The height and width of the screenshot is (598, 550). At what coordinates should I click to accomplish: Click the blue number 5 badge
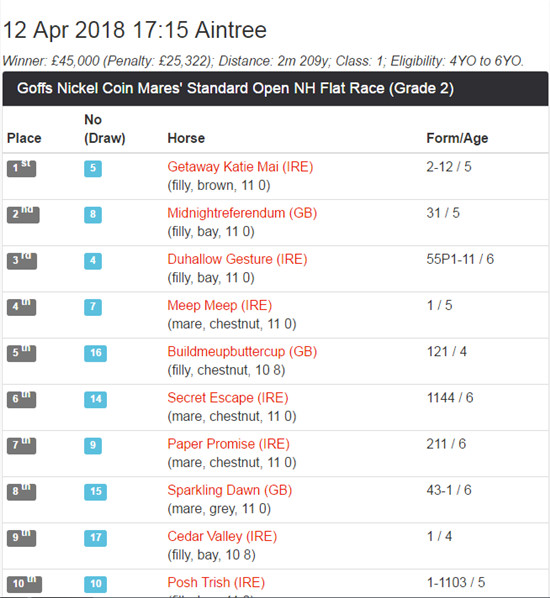pos(93,168)
